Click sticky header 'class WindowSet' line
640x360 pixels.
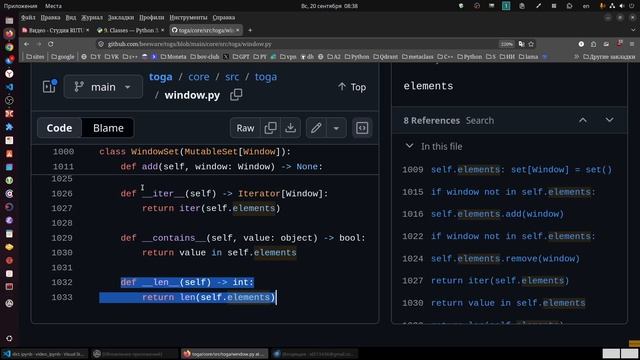pyautogui.click(x=195, y=151)
